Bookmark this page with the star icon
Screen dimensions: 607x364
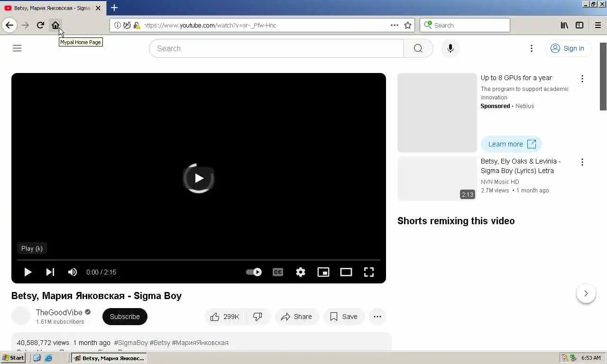408,25
